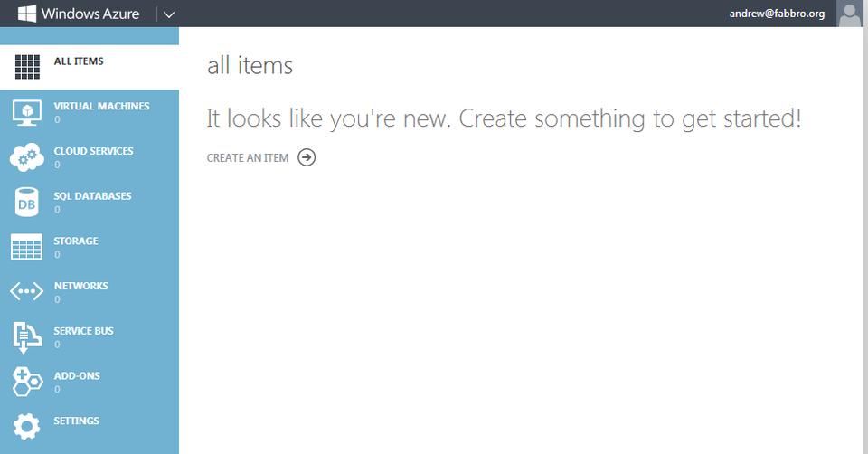
Task: Click the Create an Item arrow circle
Action: pyautogui.click(x=307, y=157)
